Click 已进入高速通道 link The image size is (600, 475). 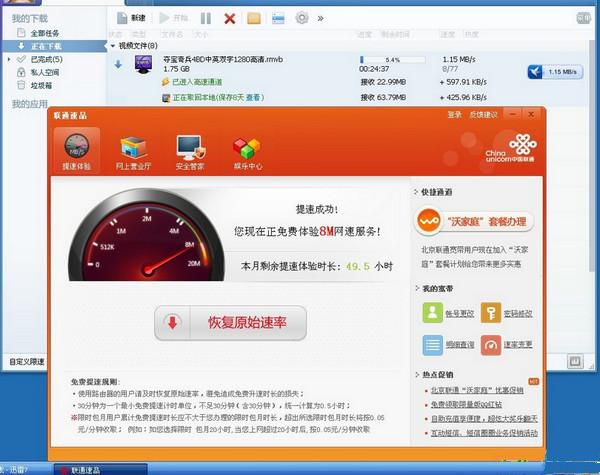coord(197,82)
